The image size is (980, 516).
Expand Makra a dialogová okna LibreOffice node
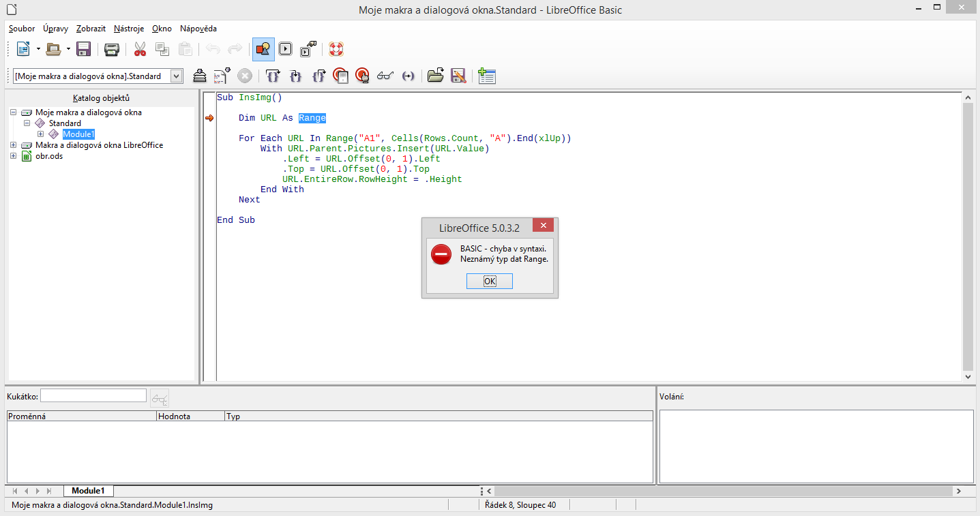pos(14,145)
